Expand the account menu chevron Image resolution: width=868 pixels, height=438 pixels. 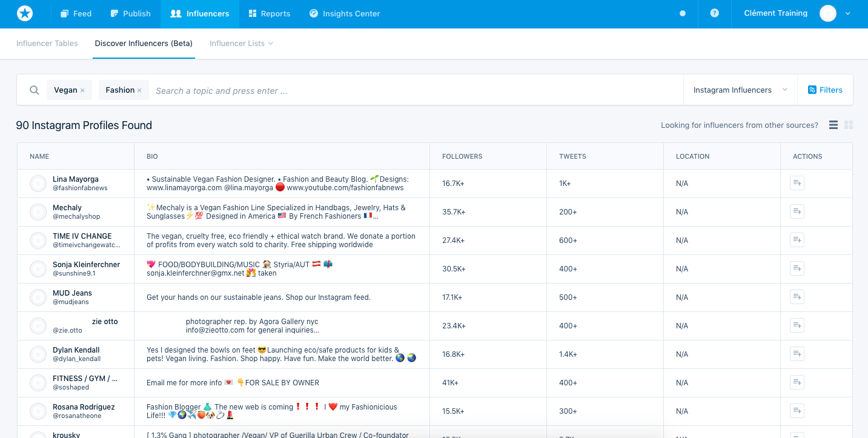[x=847, y=13]
